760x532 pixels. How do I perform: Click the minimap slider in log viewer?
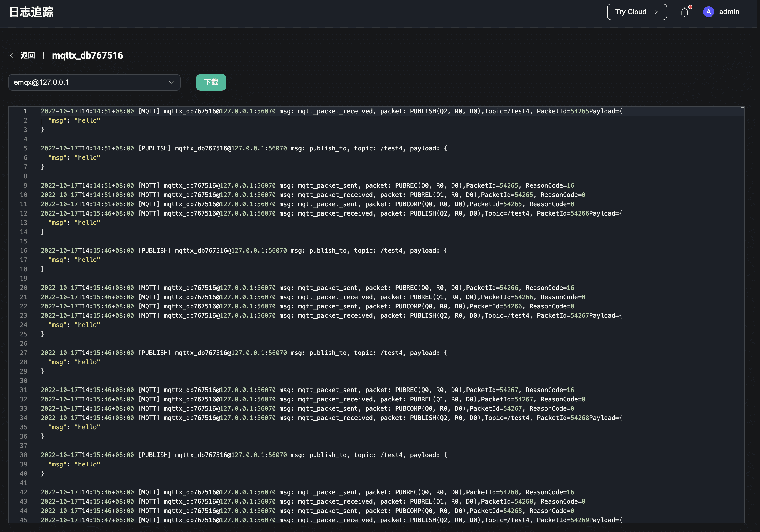(x=742, y=108)
